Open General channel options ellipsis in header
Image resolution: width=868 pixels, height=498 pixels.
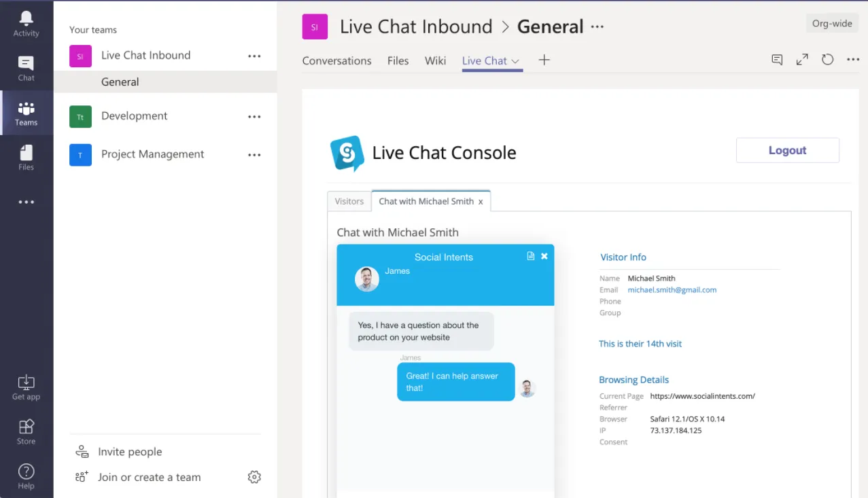click(x=597, y=27)
